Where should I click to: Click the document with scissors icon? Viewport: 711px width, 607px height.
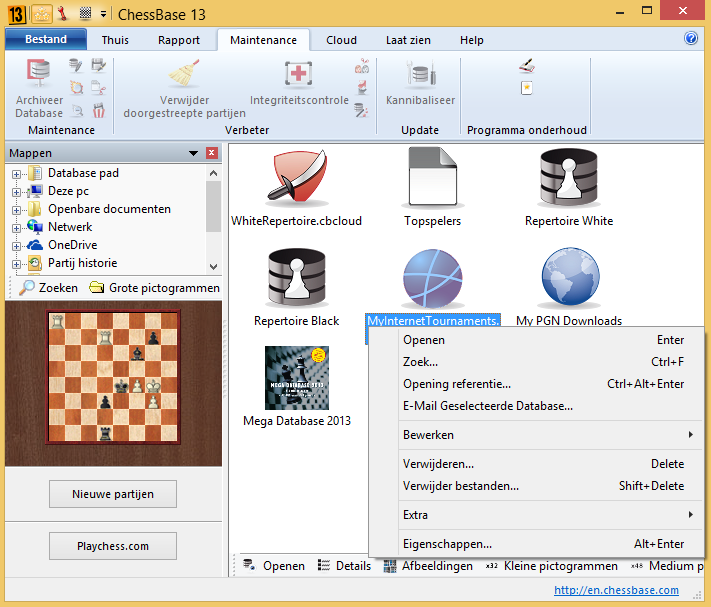click(98, 87)
